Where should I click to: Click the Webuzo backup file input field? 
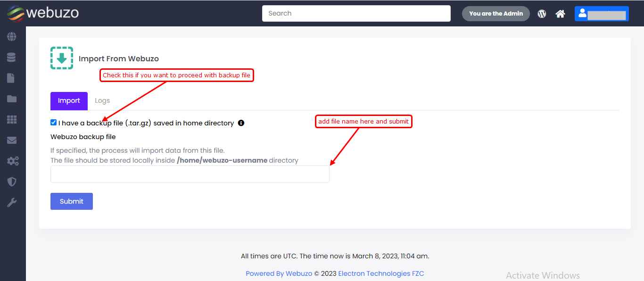point(190,174)
